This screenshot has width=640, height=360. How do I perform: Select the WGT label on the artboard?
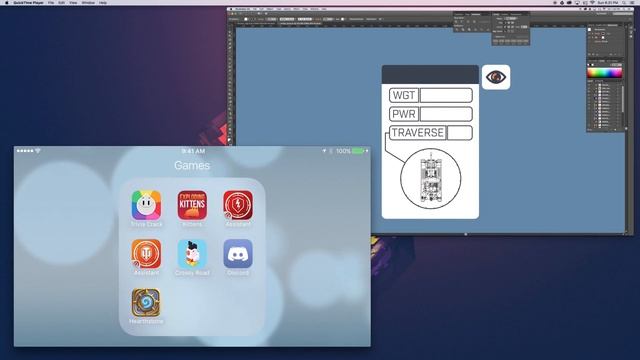[404, 95]
